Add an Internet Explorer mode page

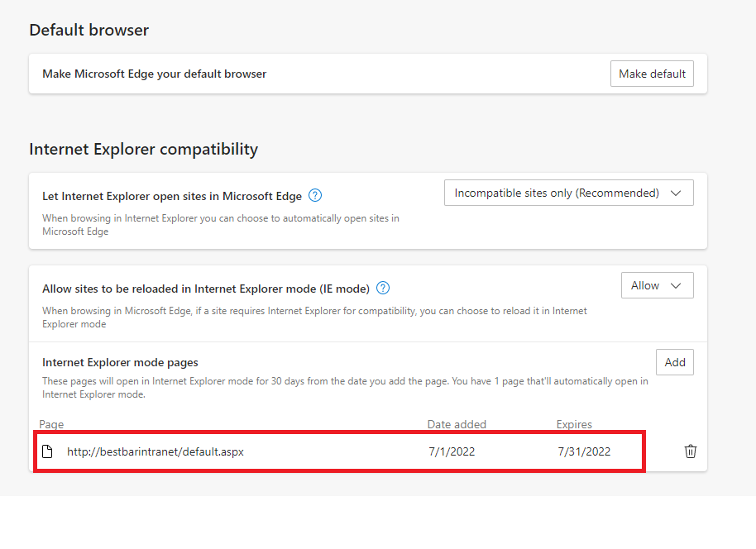(x=674, y=362)
